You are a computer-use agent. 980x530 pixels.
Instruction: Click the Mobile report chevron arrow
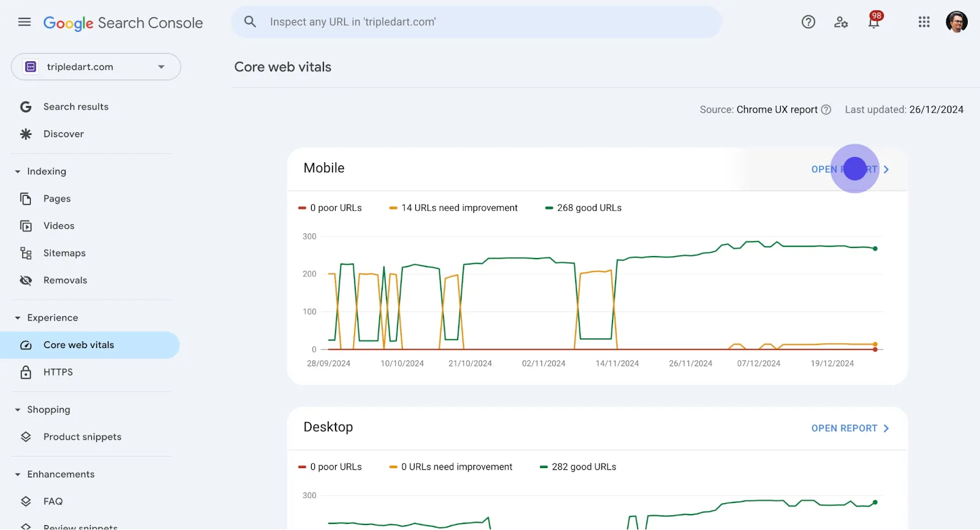click(886, 170)
